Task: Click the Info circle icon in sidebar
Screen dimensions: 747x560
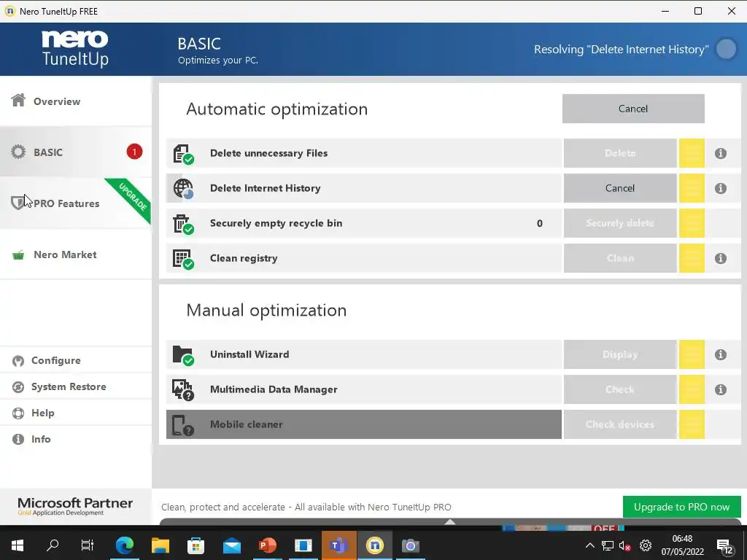Action: coord(18,439)
